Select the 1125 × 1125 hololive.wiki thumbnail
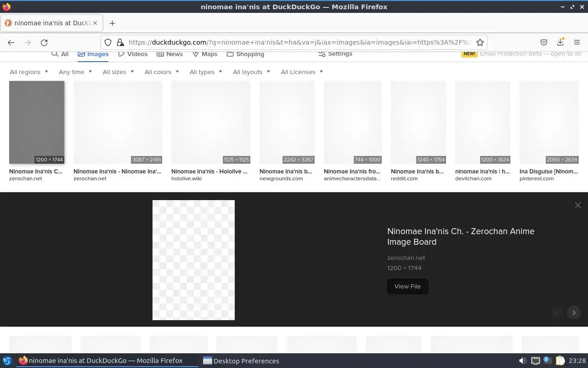The width and height of the screenshot is (588, 368). [x=211, y=122]
